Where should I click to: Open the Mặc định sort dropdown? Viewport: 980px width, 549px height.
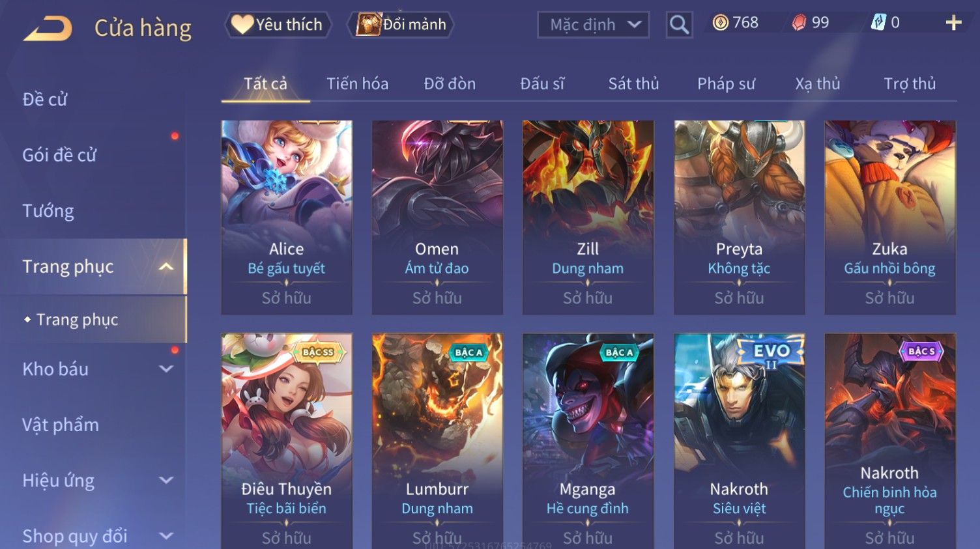tap(593, 25)
